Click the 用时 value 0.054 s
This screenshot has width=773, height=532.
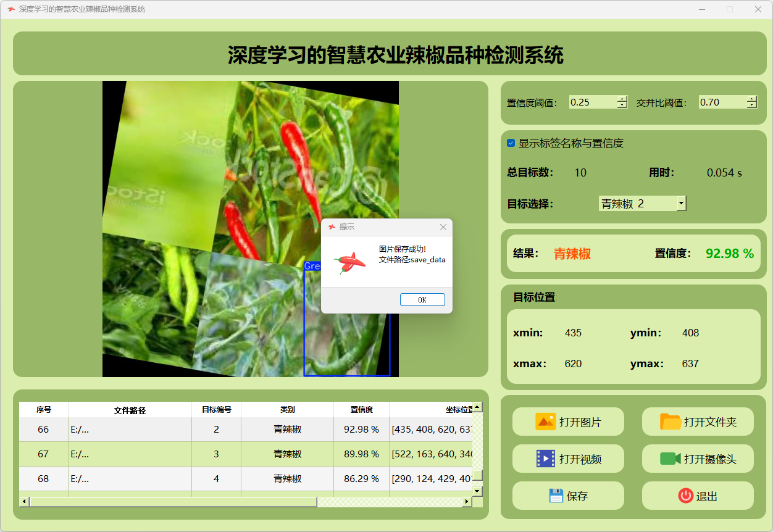pos(724,173)
